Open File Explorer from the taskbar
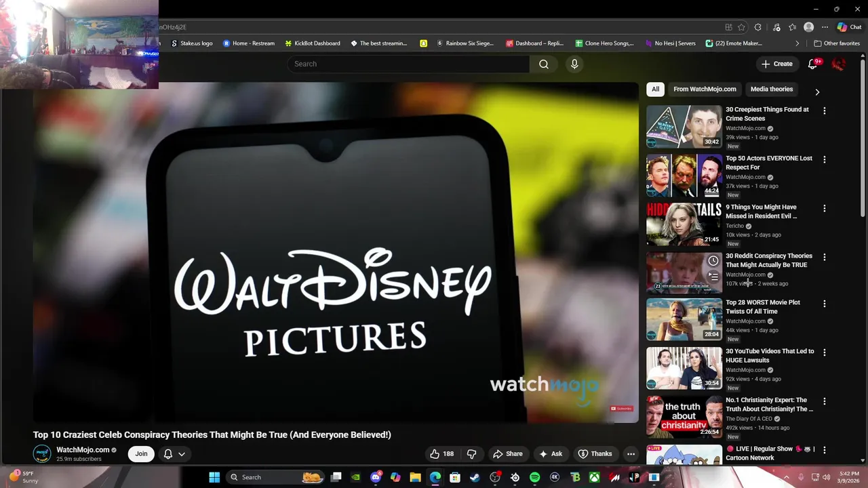This screenshot has width=868, height=488. (415, 477)
